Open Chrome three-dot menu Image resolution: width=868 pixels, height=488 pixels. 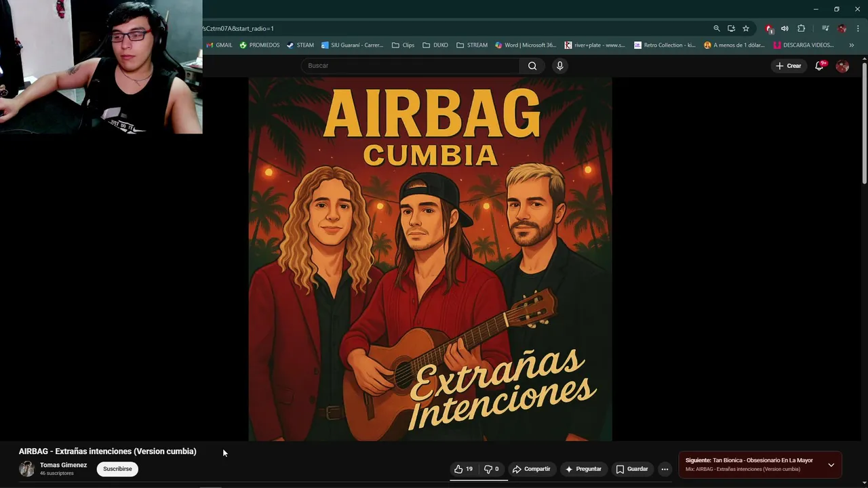coord(858,28)
